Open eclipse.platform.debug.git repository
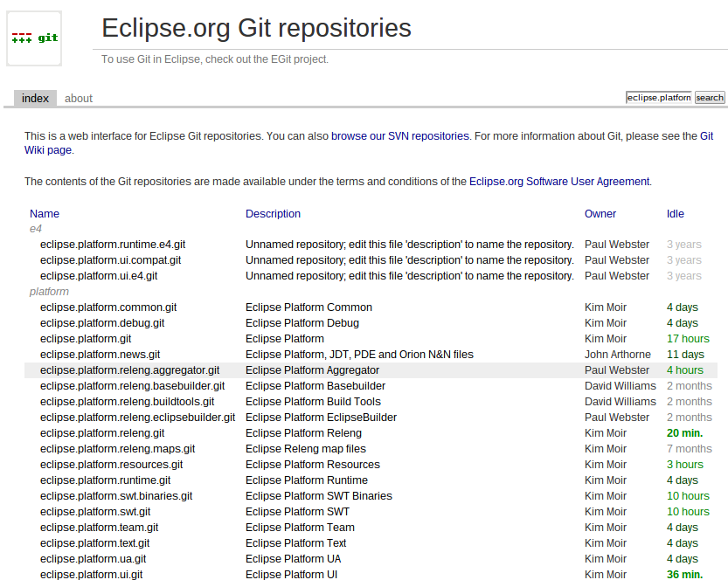This screenshot has height=580, width=728. click(102, 323)
